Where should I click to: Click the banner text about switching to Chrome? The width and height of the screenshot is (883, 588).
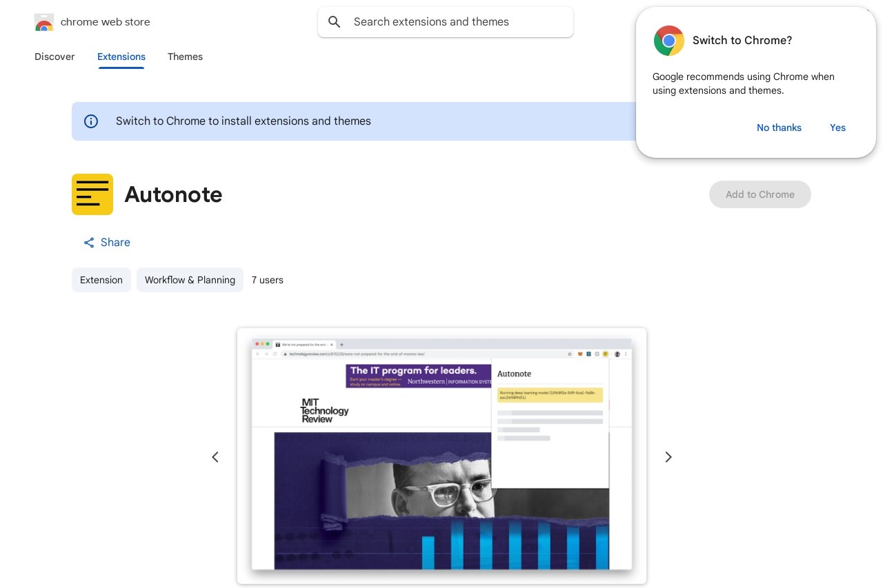click(x=244, y=121)
